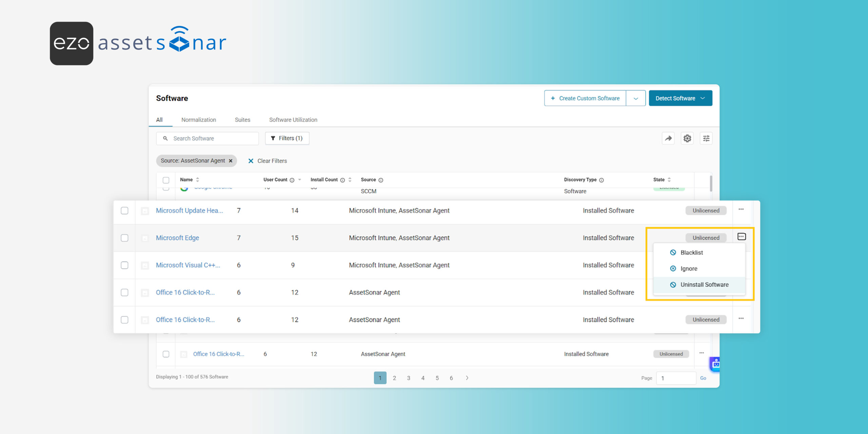This screenshot has width=868, height=434.
Task: Switch to the All tab
Action: [159, 120]
